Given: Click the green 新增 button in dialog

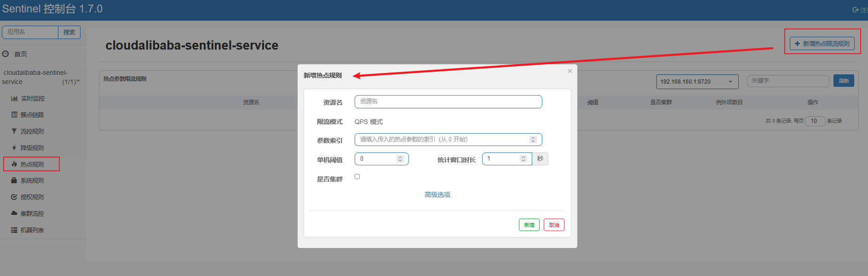Looking at the screenshot, I should pyautogui.click(x=529, y=225).
